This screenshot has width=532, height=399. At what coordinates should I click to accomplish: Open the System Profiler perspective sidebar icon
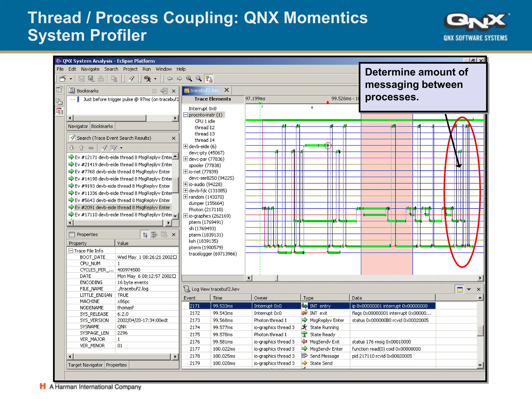pyautogui.click(x=60, y=111)
